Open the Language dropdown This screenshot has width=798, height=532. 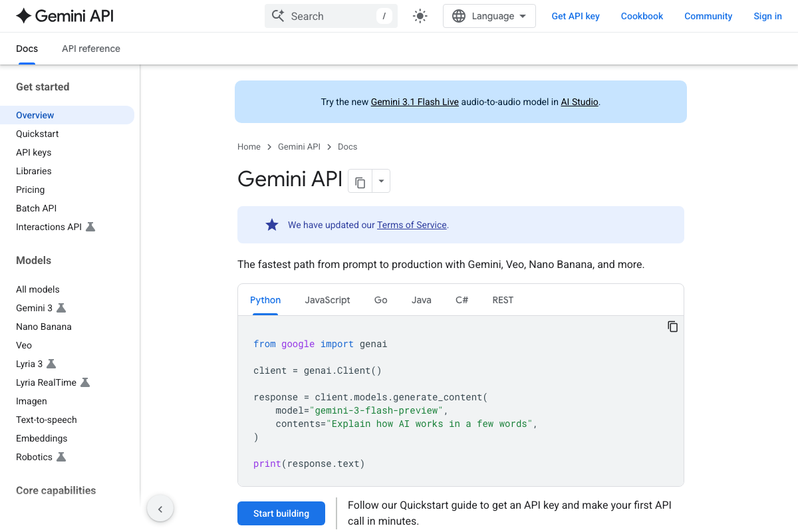(489, 15)
